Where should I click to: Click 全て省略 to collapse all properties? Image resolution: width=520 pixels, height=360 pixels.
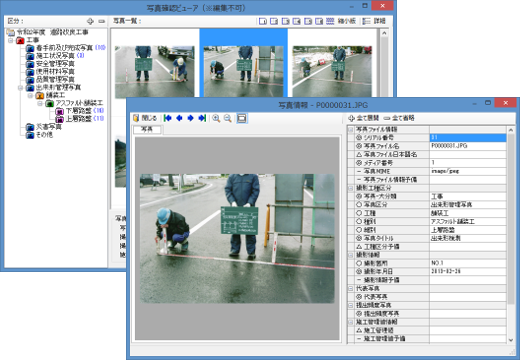[399, 118]
